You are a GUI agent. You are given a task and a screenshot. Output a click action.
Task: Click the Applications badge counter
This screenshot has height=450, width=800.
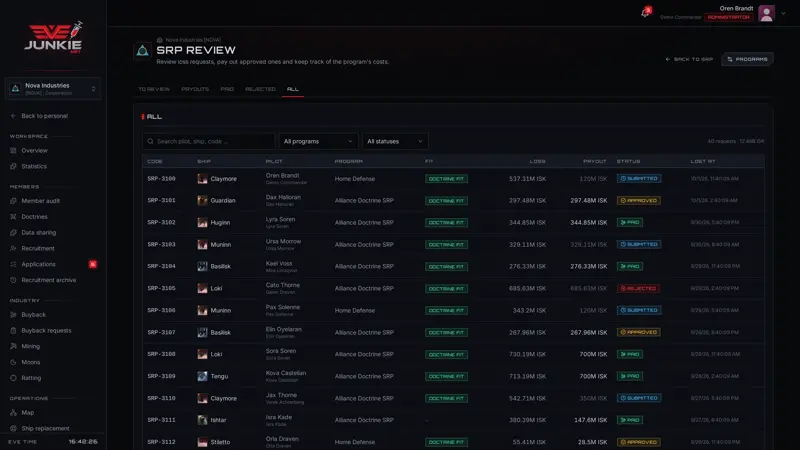point(93,264)
